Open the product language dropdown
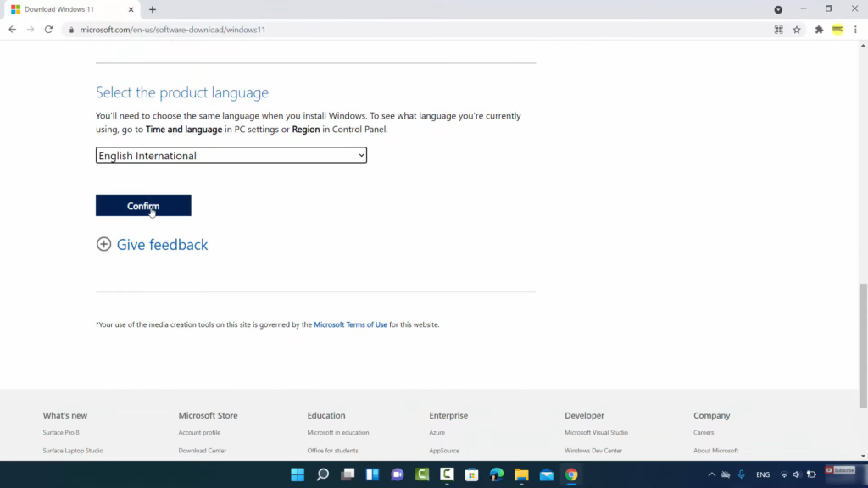 point(231,156)
